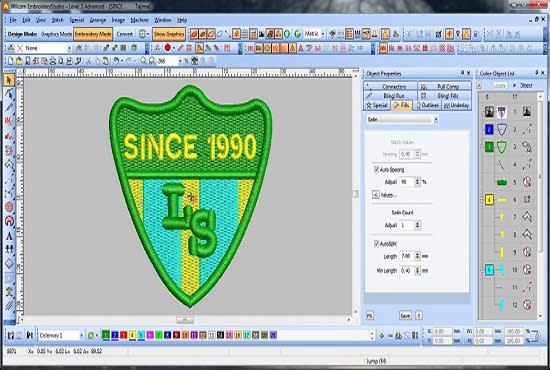This screenshot has height=370, width=550.
Task: Select cyan color 5 in palette
Action: coord(141,335)
